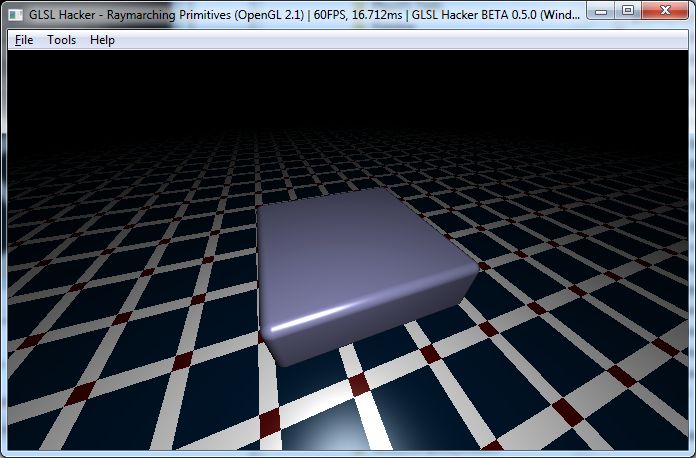Close the GLSL Hacker window
This screenshot has width=696, height=458.
[x=665, y=10]
